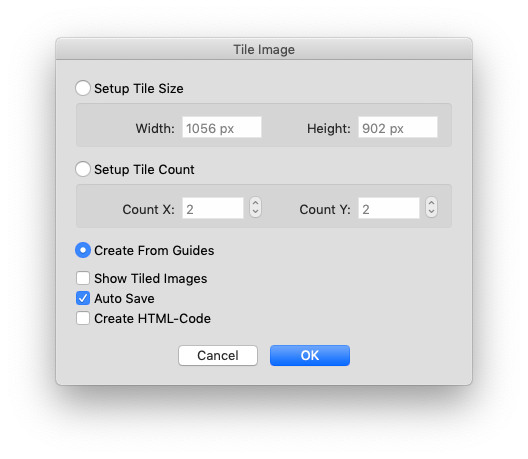Enable the Show Tiled Images checkbox

point(83,278)
